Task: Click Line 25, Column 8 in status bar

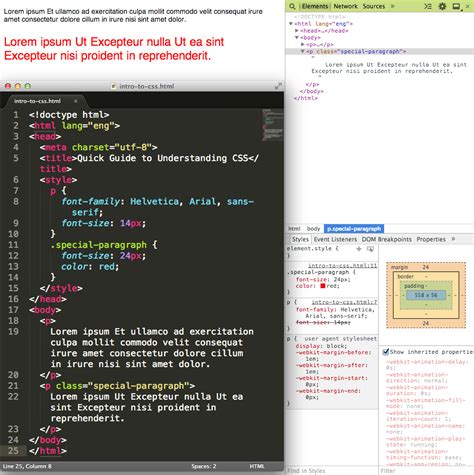Action: pos(27,466)
